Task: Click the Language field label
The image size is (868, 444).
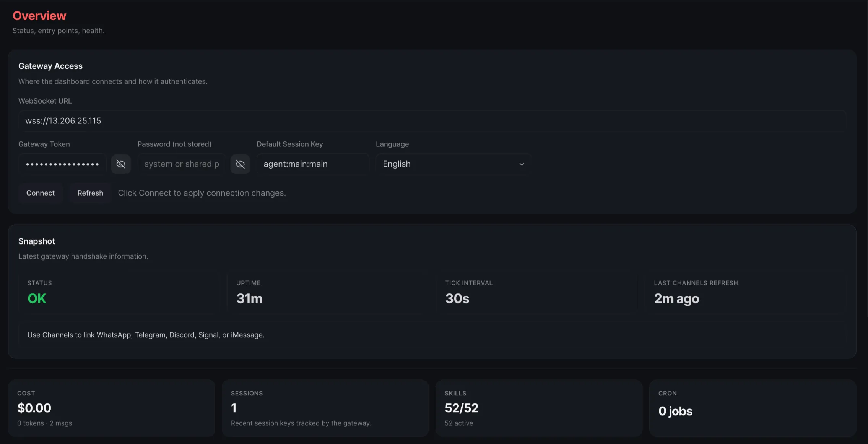Action: click(x=392, y=144)
